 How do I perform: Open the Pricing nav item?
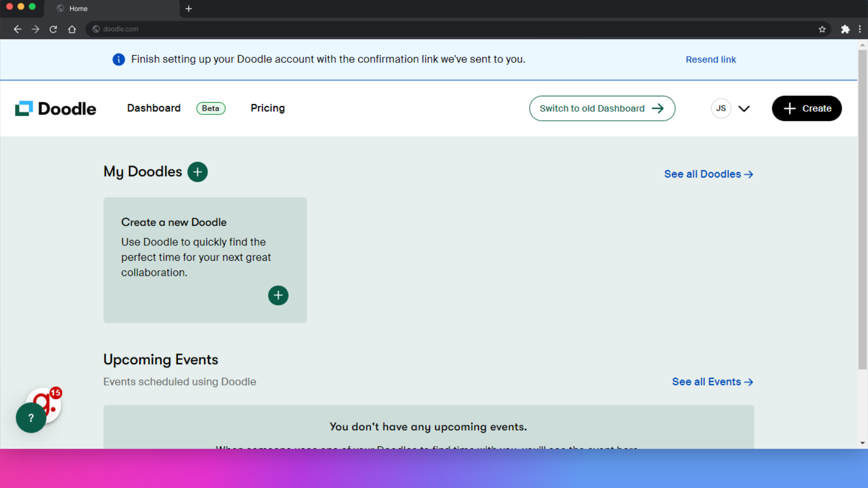pos(268,108)
